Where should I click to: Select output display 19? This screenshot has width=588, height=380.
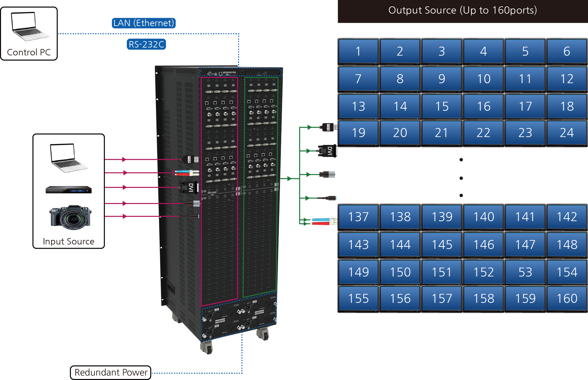(358, 133)
